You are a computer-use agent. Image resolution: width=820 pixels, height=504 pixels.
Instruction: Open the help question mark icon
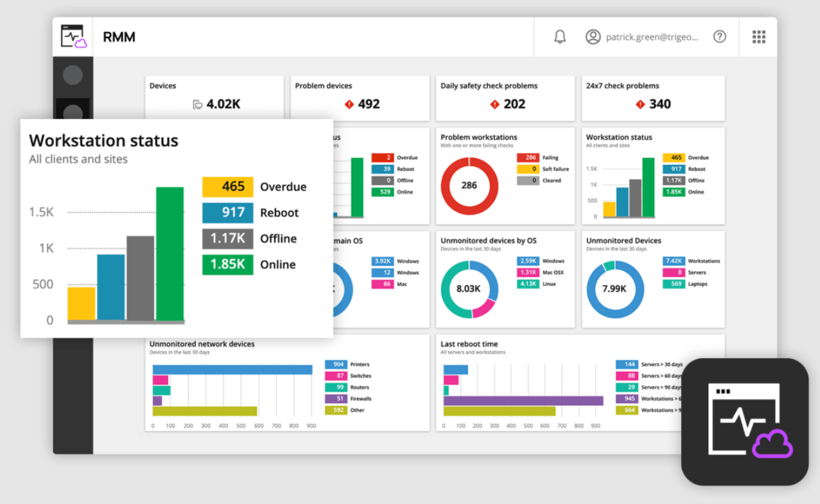click(x=719, y=37)
